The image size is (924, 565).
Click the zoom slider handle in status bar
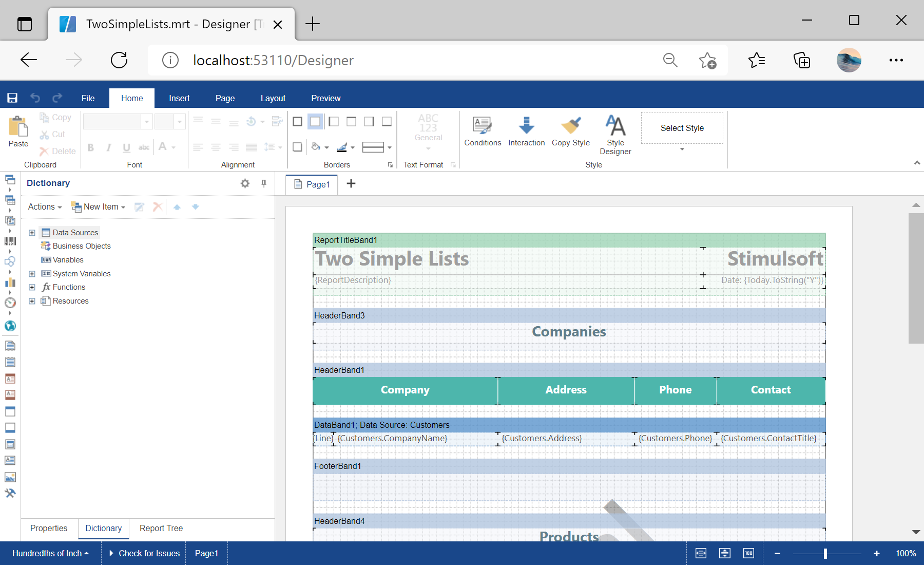[x=825, y=553]
